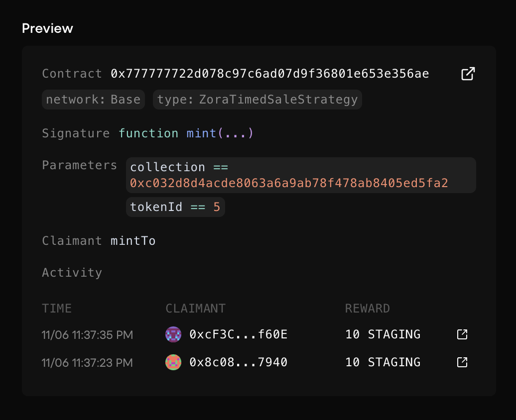Screen dimensions: 516x420
Task: Toggle the collection parameter chip
Action: [x=300, y=175]
